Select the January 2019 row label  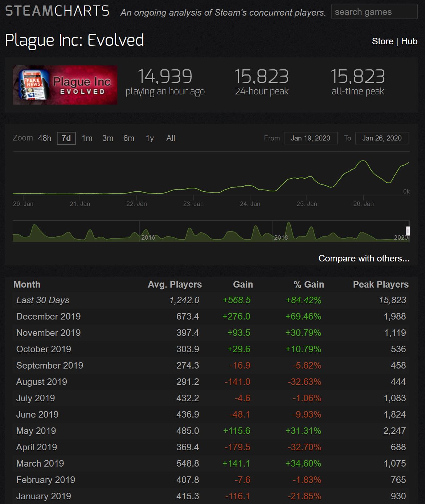[44, 496]
